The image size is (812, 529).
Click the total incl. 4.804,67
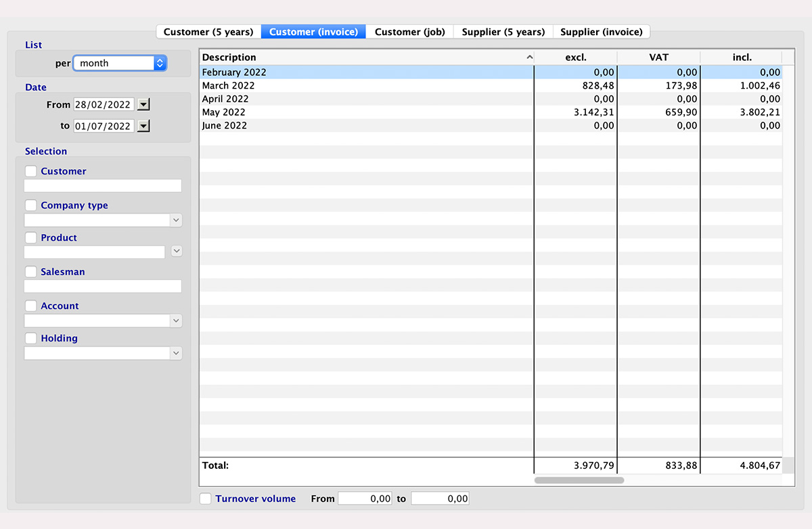tap(760, 466)
